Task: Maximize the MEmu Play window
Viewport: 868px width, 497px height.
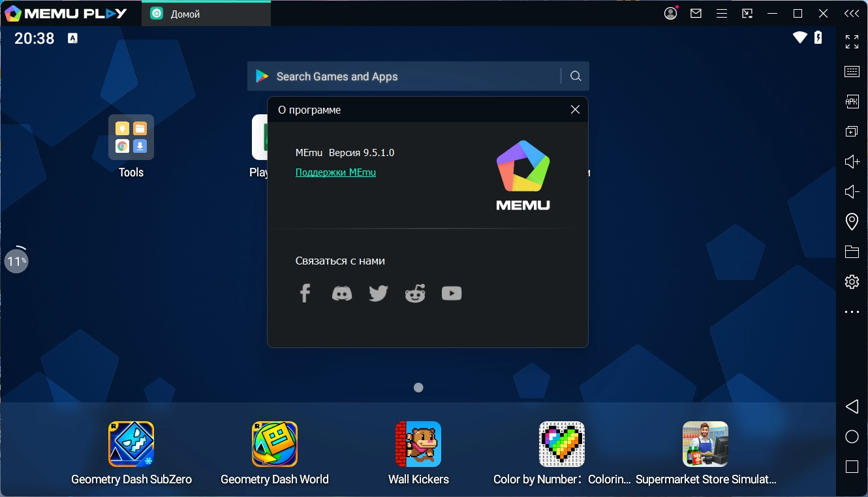Action: [798, 13]
